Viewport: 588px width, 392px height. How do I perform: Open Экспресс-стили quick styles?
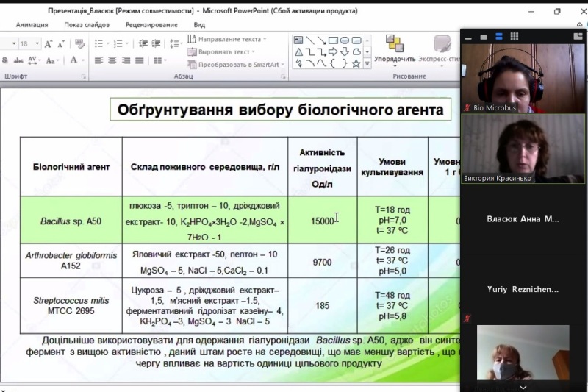tap(440, 51)
